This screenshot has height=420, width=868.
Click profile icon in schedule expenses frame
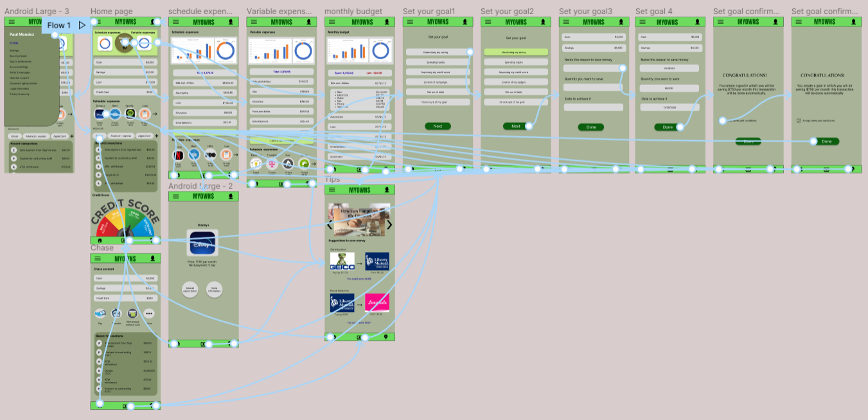pos(231,22)
